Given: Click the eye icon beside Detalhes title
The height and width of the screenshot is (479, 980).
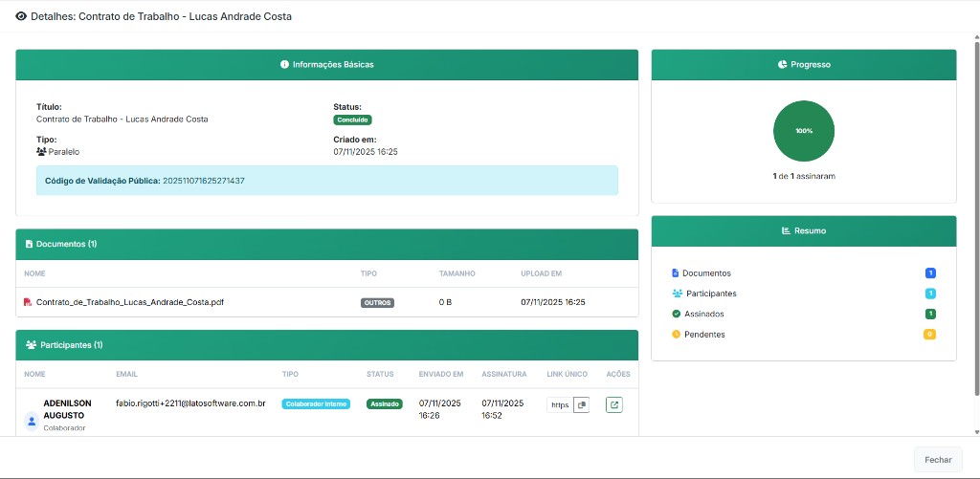Looking at the screenshot, I should [x=21, y=17].
